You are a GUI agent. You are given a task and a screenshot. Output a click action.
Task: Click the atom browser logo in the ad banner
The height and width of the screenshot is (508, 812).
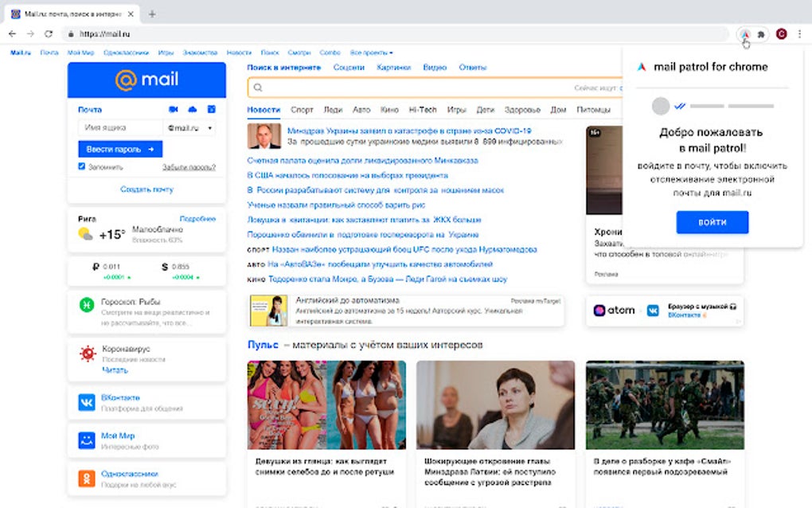coord(603,310)
